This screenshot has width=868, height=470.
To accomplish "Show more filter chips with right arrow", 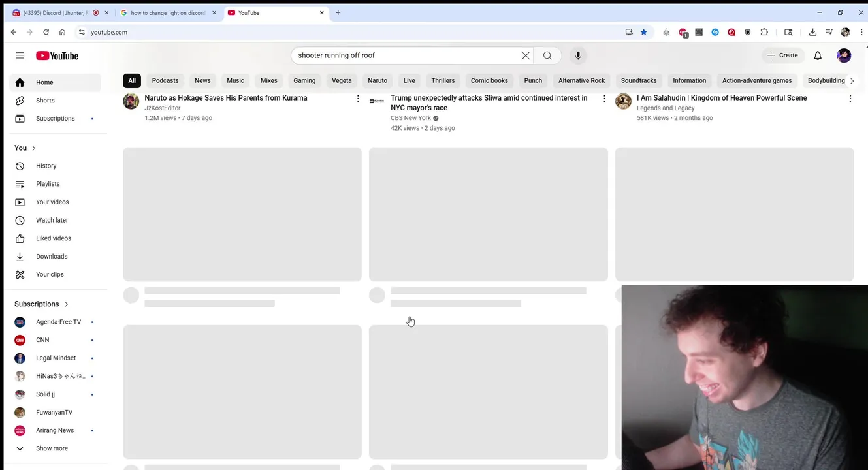I will 852,80.
